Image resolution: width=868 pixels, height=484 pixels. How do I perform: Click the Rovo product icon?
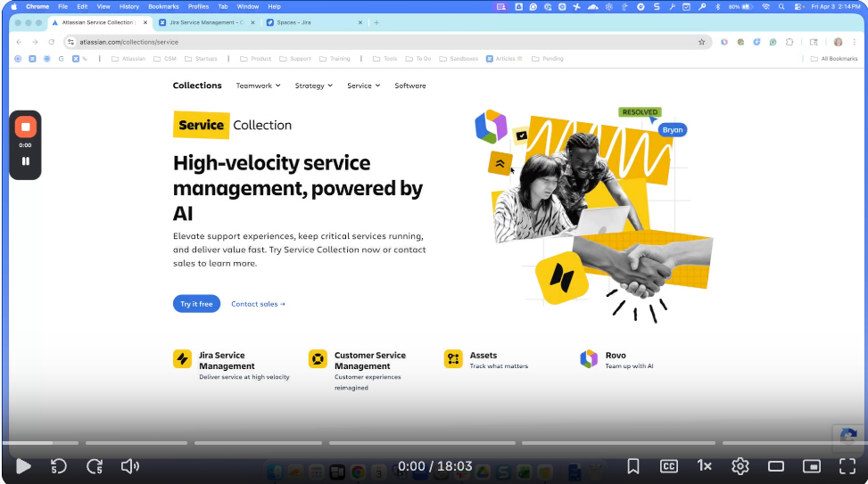[x=589, y=359]
